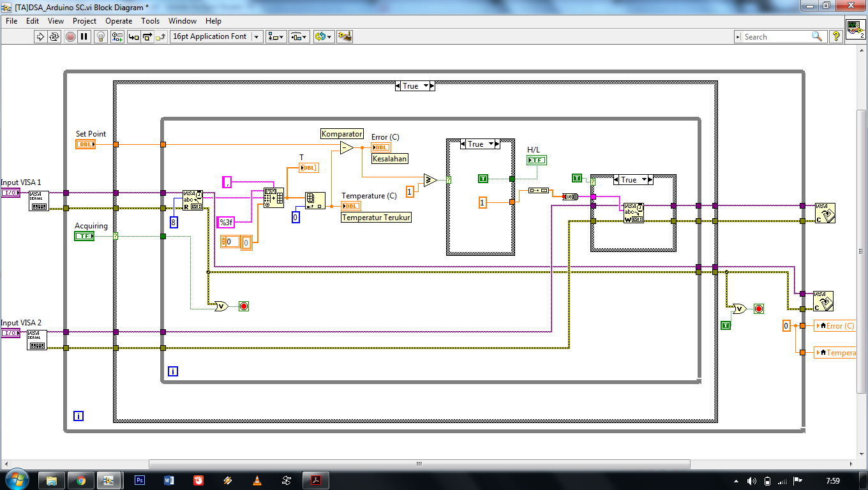Select the VISA Read node
This screenshot has width=868, height=490.
pos(193,200)
